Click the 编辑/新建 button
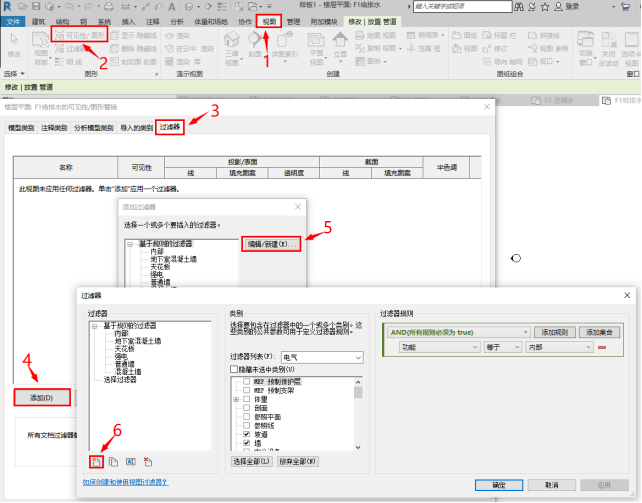 pyautogui.click(x=271, y=244)
